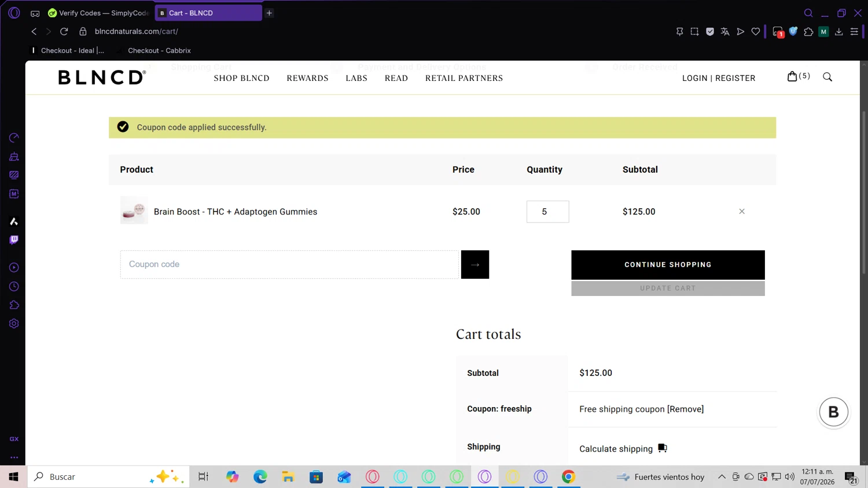Open Checkout - Ideal bookmark
Screen dimensions: 868x488
(x=68, y=50)
